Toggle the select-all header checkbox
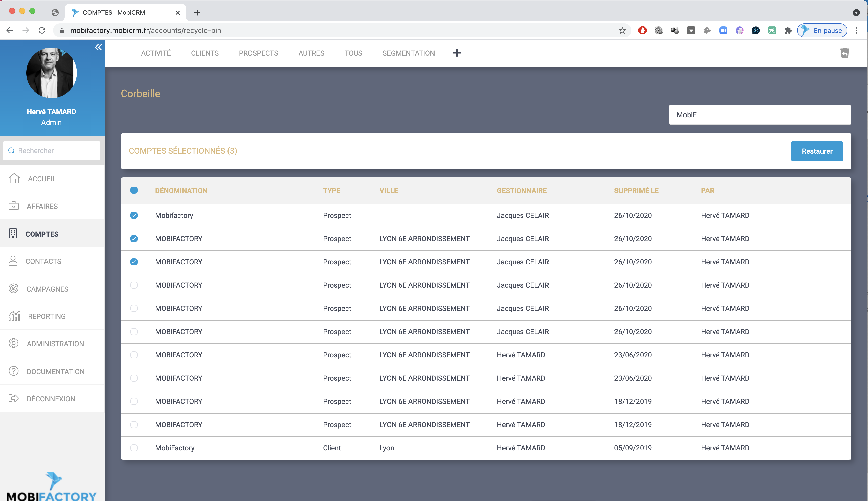Viewport: 868px width, 501px height. [134, 190]
